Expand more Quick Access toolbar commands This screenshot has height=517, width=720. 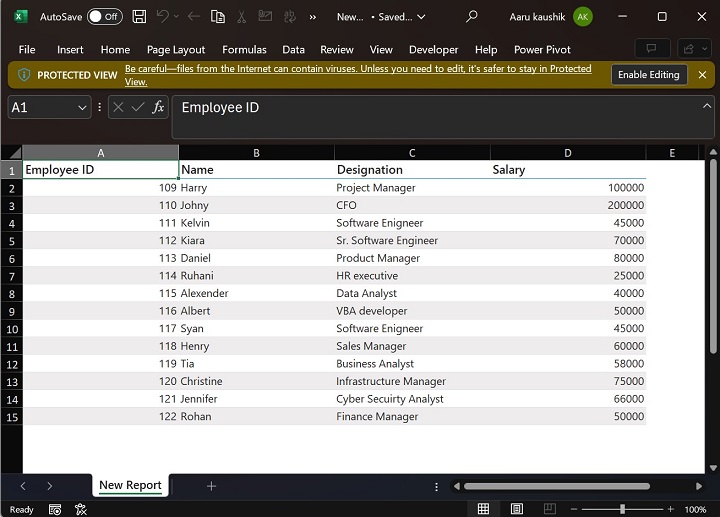click(312, 17)
